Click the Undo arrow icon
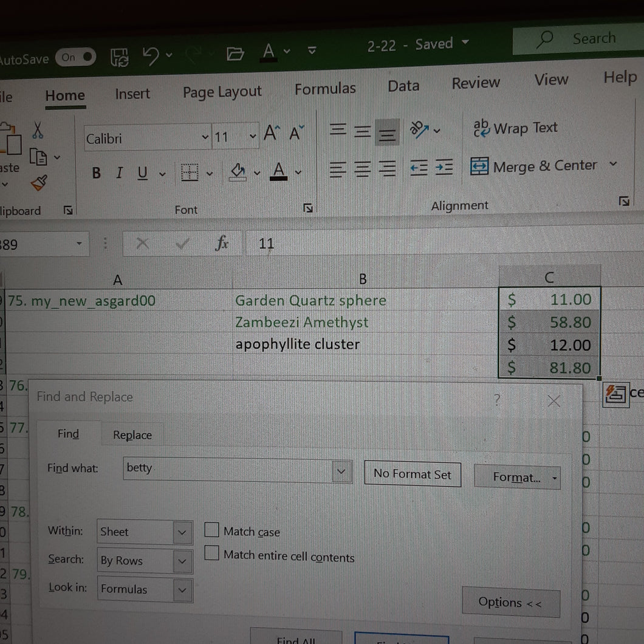The image size is (644, 644). [151, 55]
